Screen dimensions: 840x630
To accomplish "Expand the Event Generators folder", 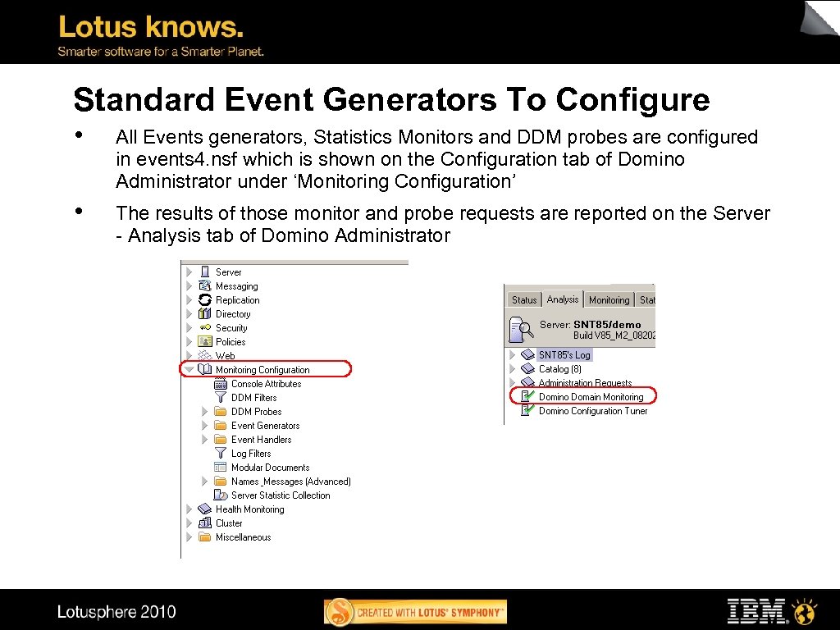I will click(203, 425).
